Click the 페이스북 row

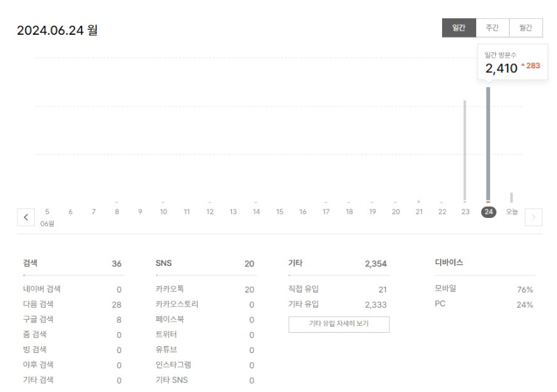(x=205, y=320)
